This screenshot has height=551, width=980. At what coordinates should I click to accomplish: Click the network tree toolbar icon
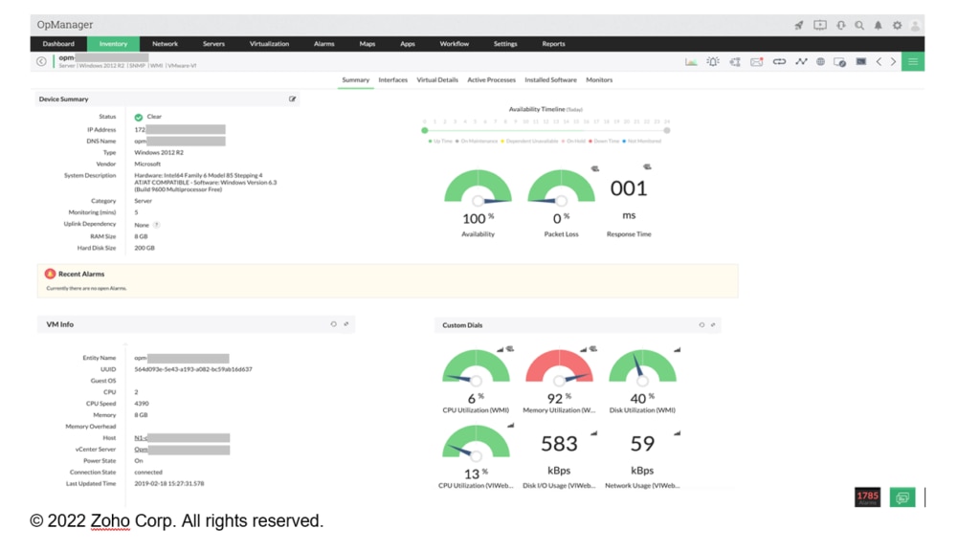(x=735, y=62)
